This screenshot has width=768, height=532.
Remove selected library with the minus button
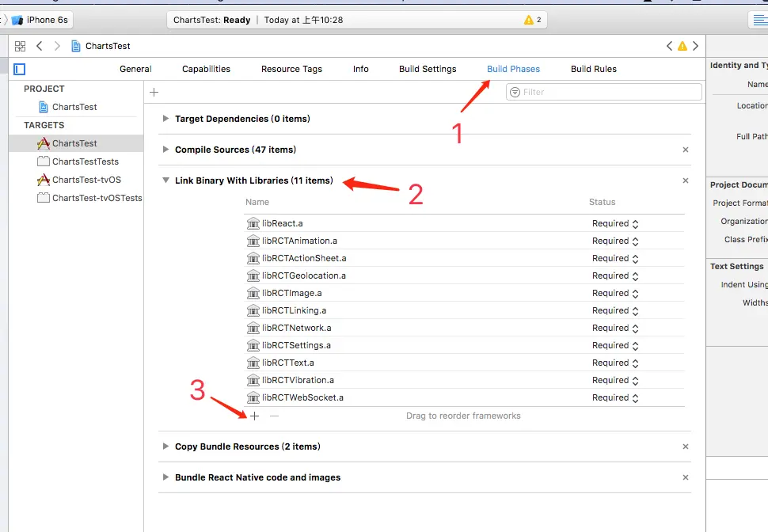274,416
